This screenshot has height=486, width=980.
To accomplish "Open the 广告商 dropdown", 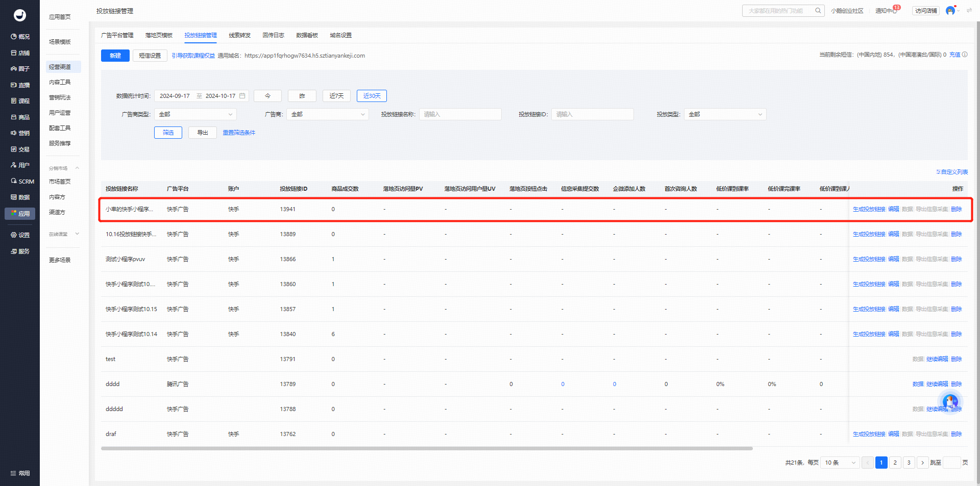I will pyautogui.click(x=328, y=114).
